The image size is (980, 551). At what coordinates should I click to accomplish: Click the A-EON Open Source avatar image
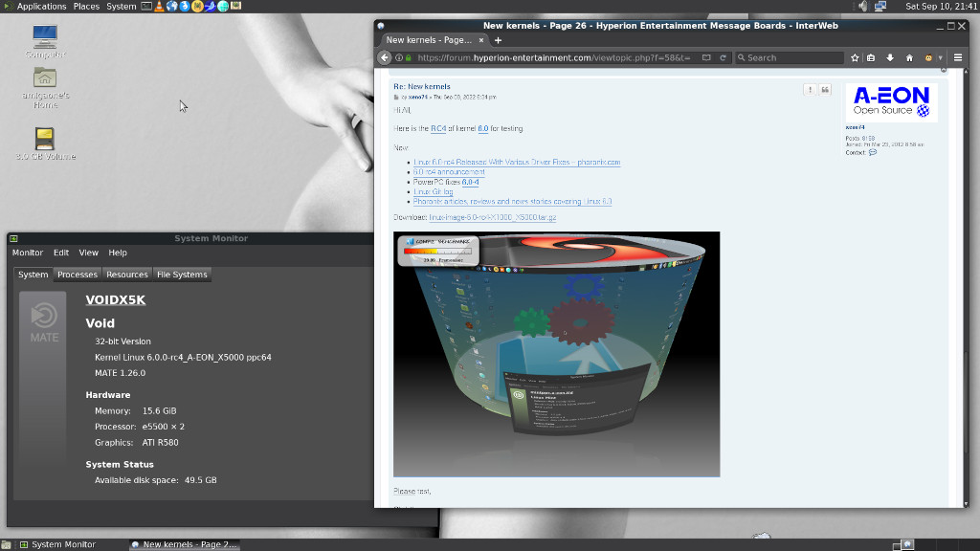pyautogui.click(x=892, y=102)
